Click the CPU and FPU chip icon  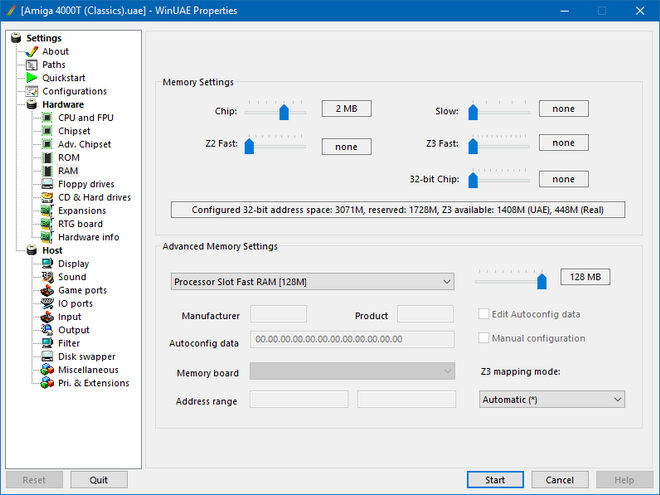point(47,118)
